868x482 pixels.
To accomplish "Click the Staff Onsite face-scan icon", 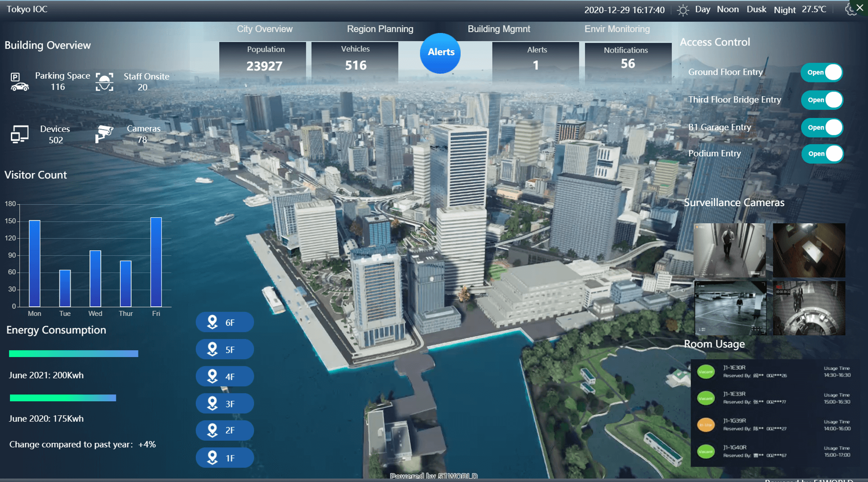I will (x=104, y=82).
